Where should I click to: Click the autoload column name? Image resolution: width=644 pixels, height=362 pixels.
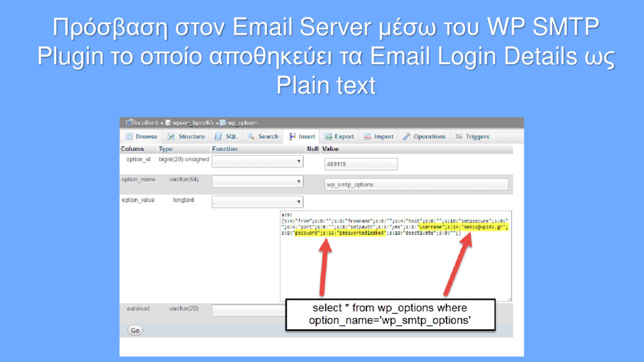[x=138, y=308]
